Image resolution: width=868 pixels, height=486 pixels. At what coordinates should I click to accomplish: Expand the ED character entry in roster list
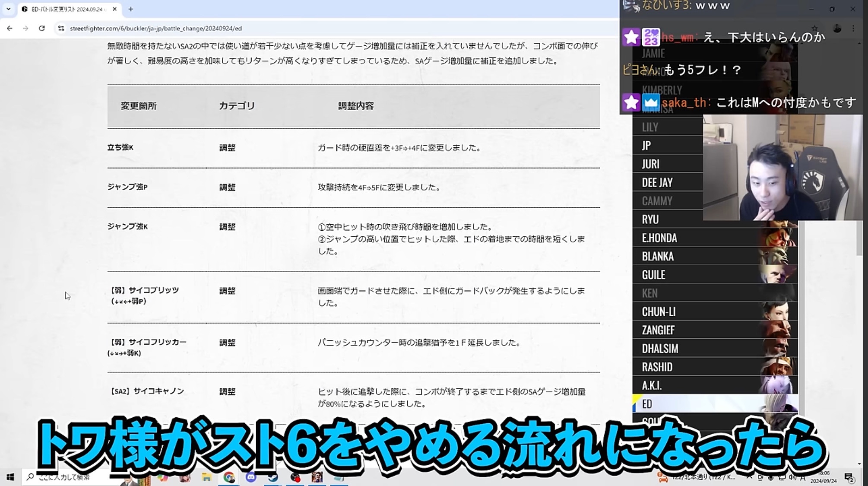click(x=713, y=404)
